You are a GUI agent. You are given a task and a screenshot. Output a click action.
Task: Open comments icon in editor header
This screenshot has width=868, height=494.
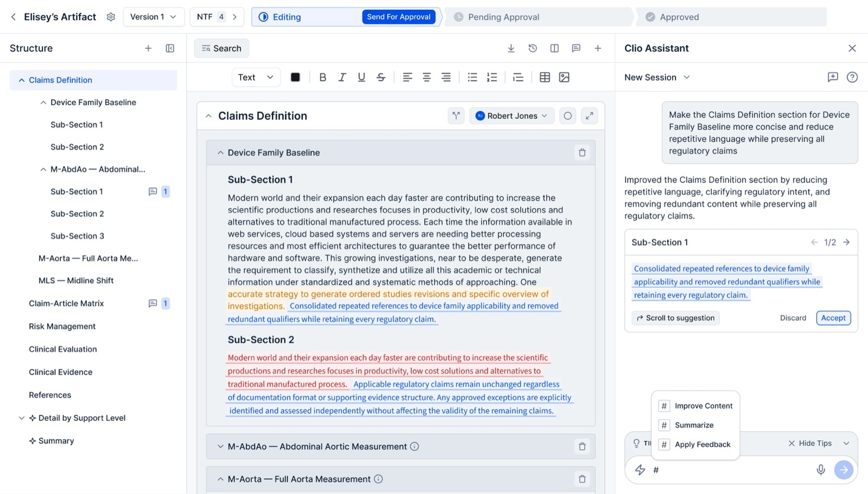pos(576,48)
